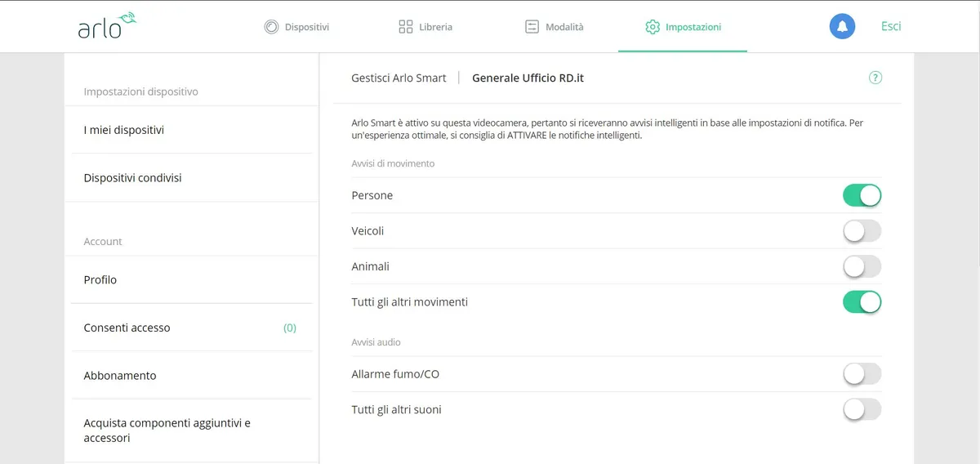Open the Profilo settings
Screen dimensions: 980x464
coord(192,279)
